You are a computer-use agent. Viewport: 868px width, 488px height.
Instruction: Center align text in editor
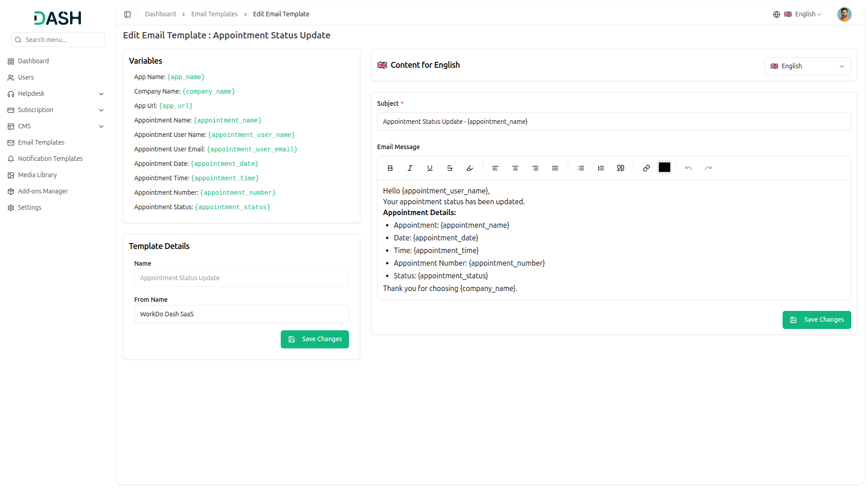tap(515, 168)
